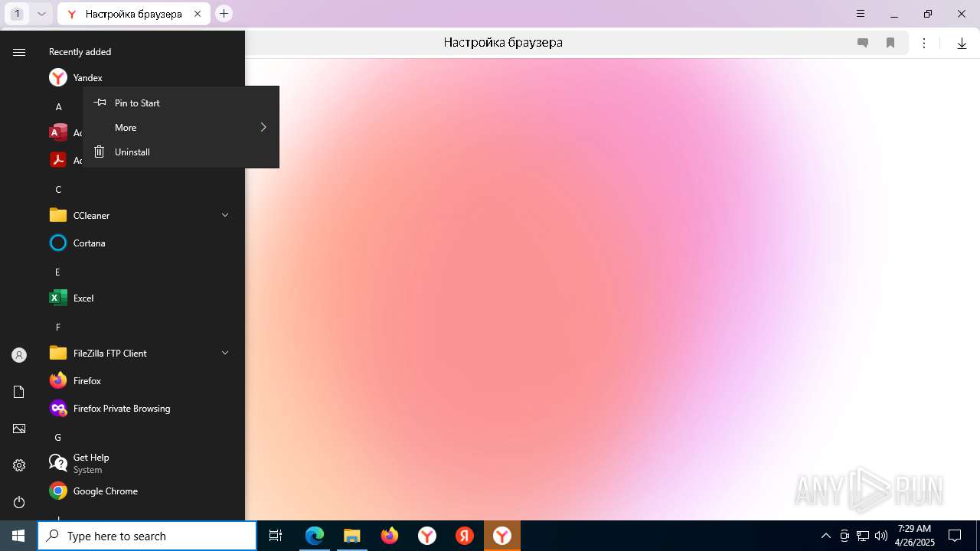Open Documents from Start sidebar
This screenshot has width=980, height=551.
click(19, 392)
